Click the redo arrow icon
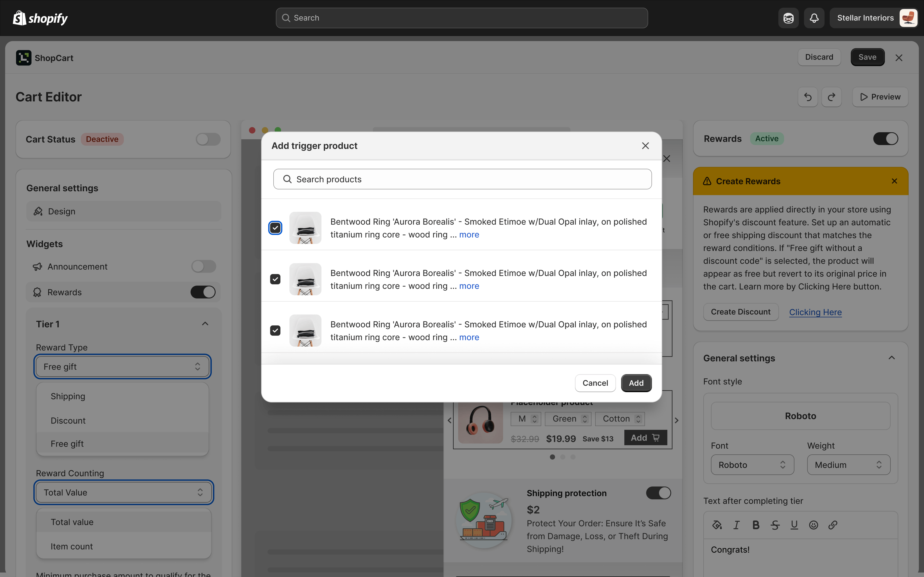The image size is (924, 577). [831, 97]
